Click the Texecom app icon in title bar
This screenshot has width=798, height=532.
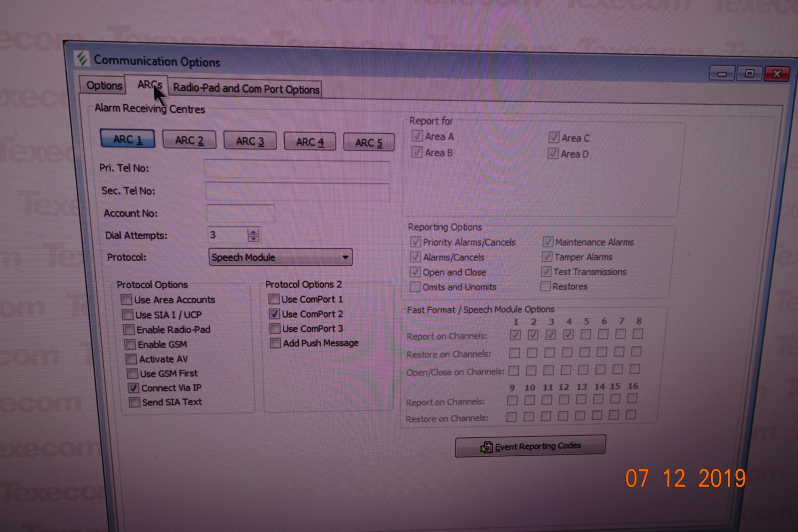coord(82,59)
